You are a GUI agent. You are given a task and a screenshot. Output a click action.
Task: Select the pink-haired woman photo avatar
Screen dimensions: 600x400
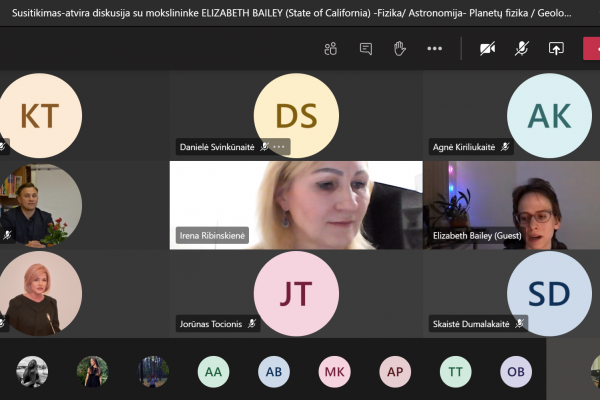40,294
